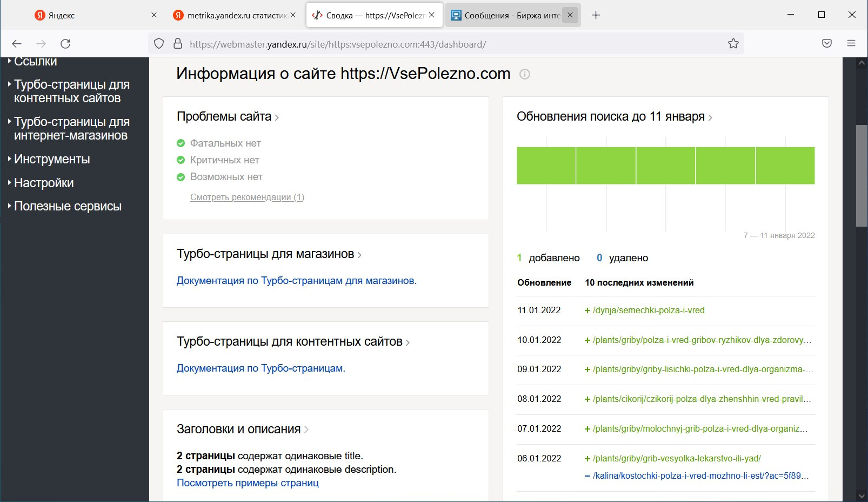Click the address bar URL field

point(449,44)
